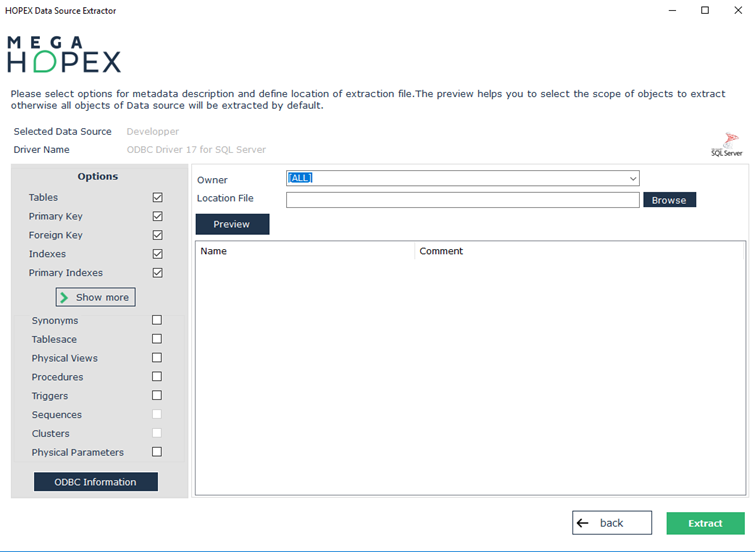Click in the Location File input field
755x552 pixels.
coord(462,200)
